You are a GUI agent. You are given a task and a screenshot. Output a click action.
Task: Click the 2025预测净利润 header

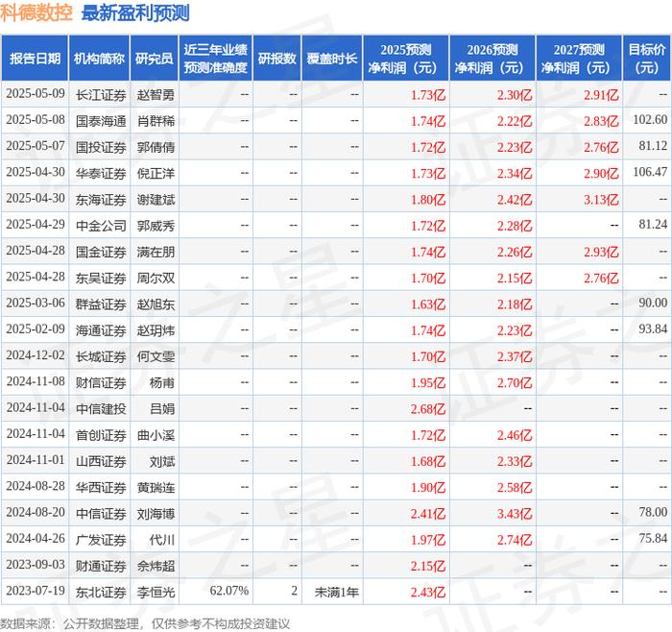pos(405,59)
